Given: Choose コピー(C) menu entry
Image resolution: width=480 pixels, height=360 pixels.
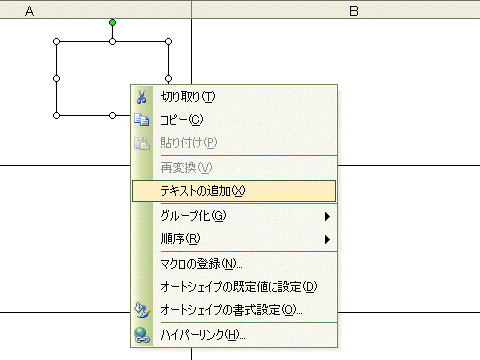Looking at the screenshot, I should point(234,120).
